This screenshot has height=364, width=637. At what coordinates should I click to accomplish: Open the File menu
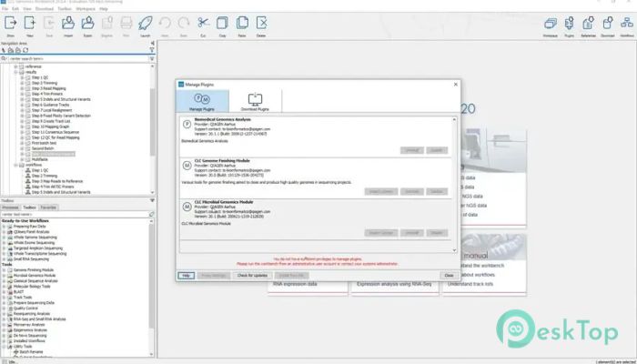click(5, 8)
